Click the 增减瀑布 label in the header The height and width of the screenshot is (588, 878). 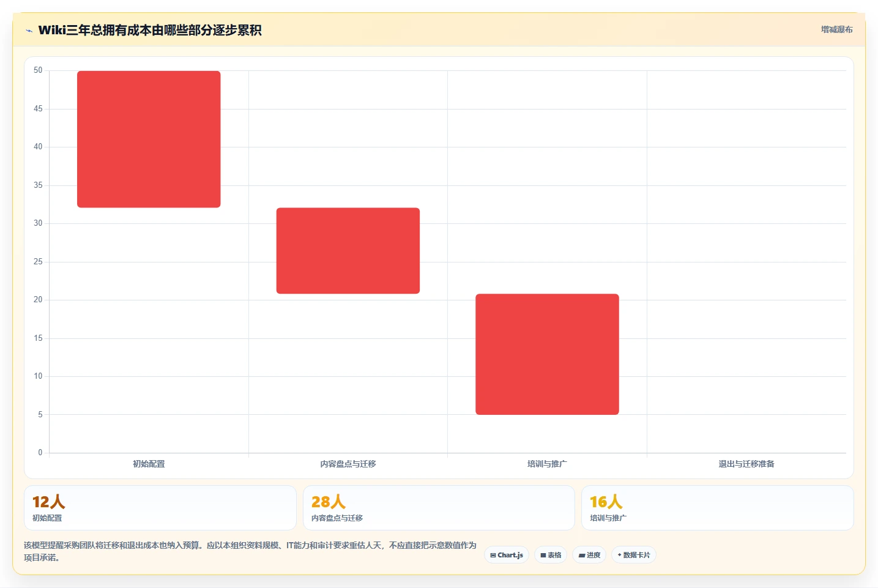(836, 29)
